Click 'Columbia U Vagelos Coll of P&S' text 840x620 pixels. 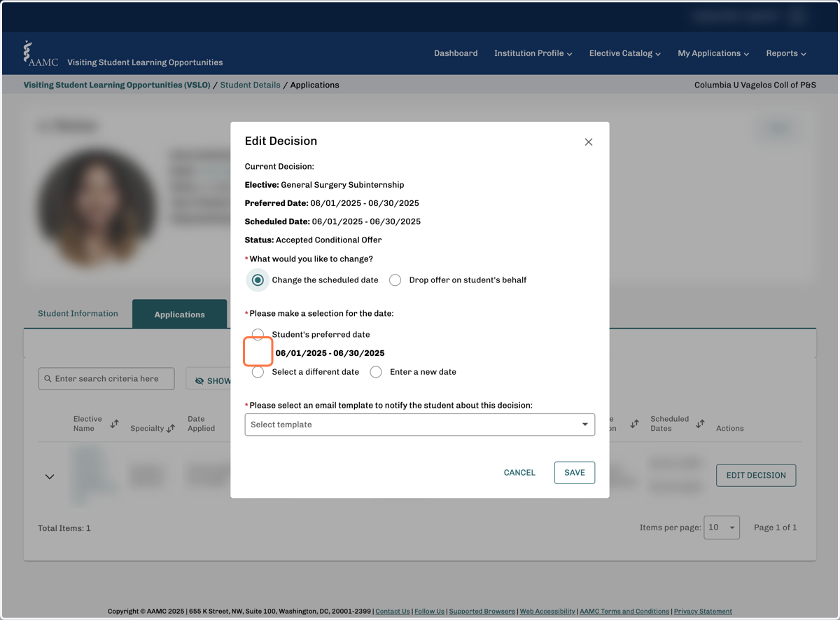tap(755, 85)
